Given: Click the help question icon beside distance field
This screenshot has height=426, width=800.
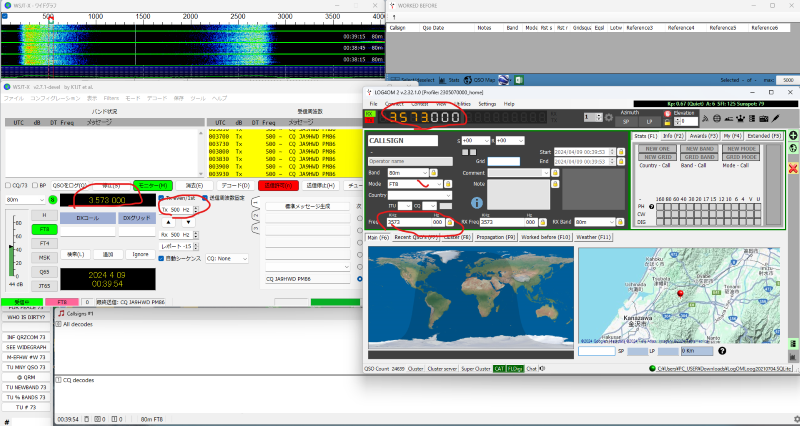Looking at the screenshot, I should 722,351.
